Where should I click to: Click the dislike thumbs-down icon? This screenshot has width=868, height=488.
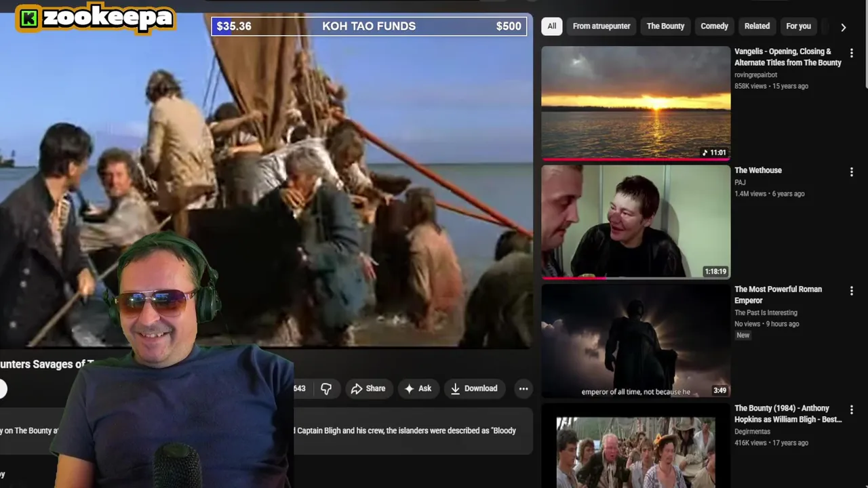[326, 388]
